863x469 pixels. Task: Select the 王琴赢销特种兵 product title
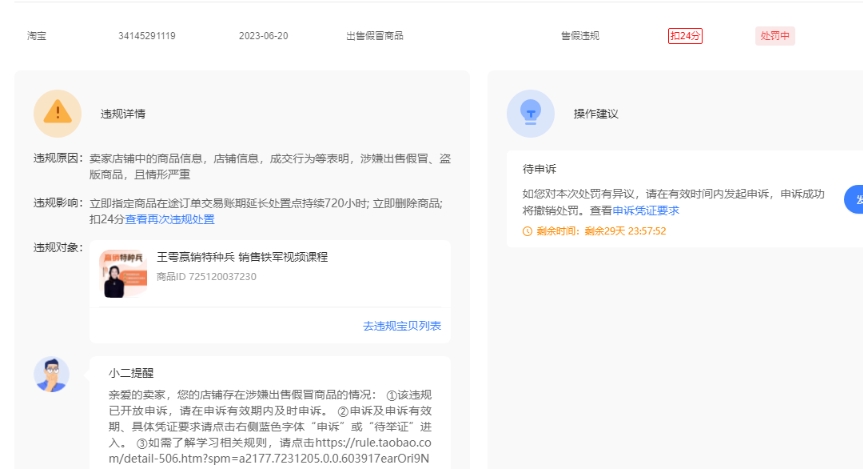242,257
